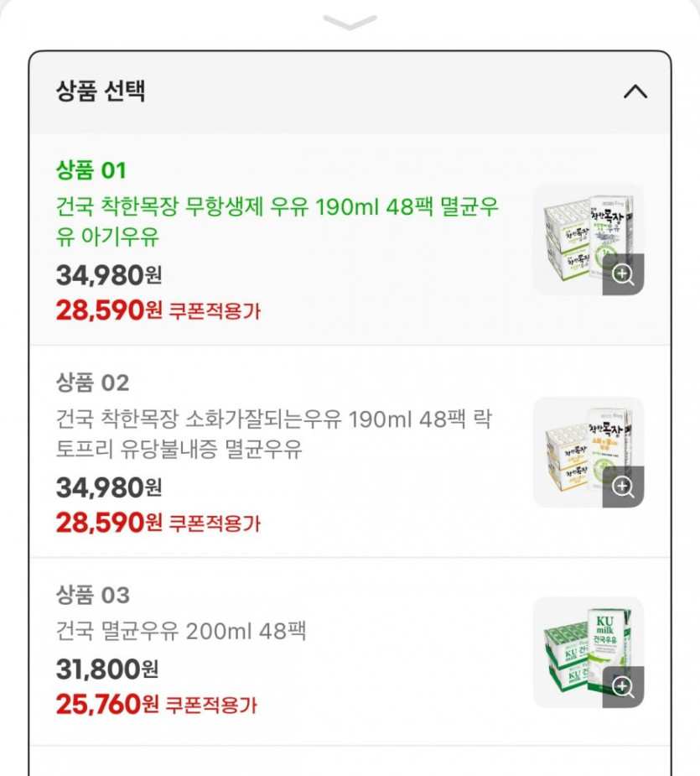Tap the 28,590원 coupon price of 상품 01
The height and width of the screenshot is (776, 700).
pos(109,310)
